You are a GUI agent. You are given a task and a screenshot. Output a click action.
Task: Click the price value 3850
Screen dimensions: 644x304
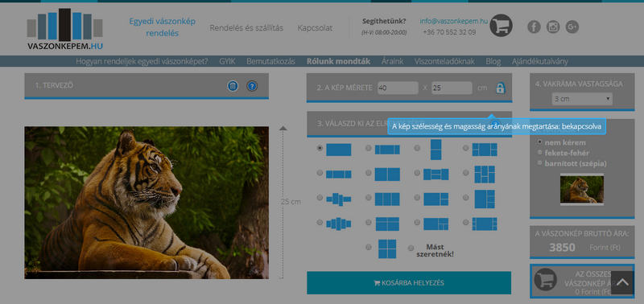pyautogui.click(x=562, y=248)
